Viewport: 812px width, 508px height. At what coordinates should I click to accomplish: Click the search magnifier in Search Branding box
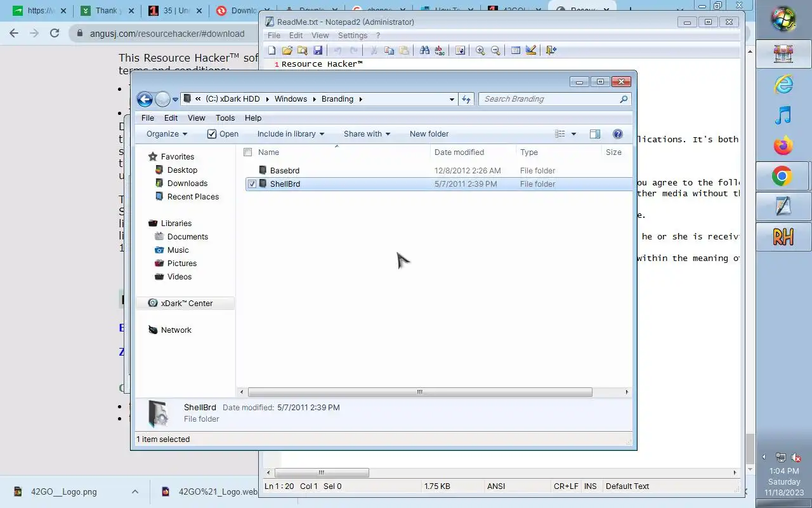(624, 99)
